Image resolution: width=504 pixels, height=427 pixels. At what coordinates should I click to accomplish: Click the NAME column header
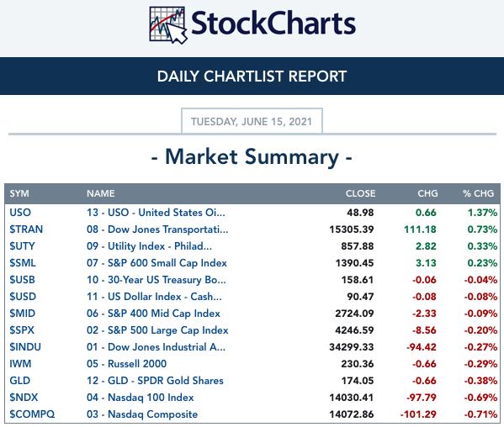coord(101,193)
